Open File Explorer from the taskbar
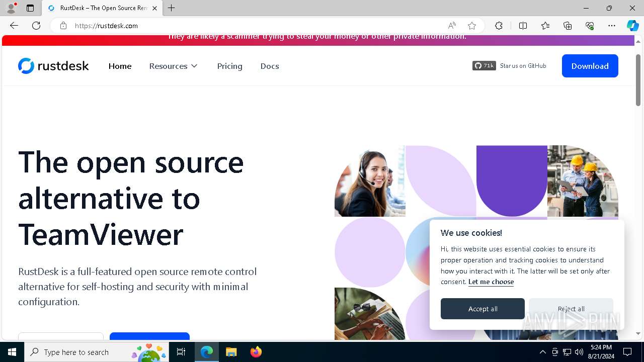The image size is (644, 362). pyautogui.click(x=231, y=352)
